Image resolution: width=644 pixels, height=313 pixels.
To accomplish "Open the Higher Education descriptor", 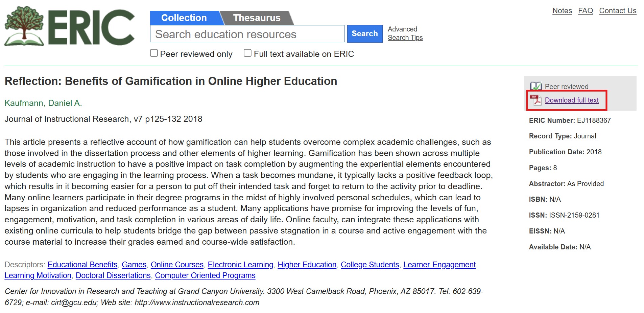I will (307, 265).
